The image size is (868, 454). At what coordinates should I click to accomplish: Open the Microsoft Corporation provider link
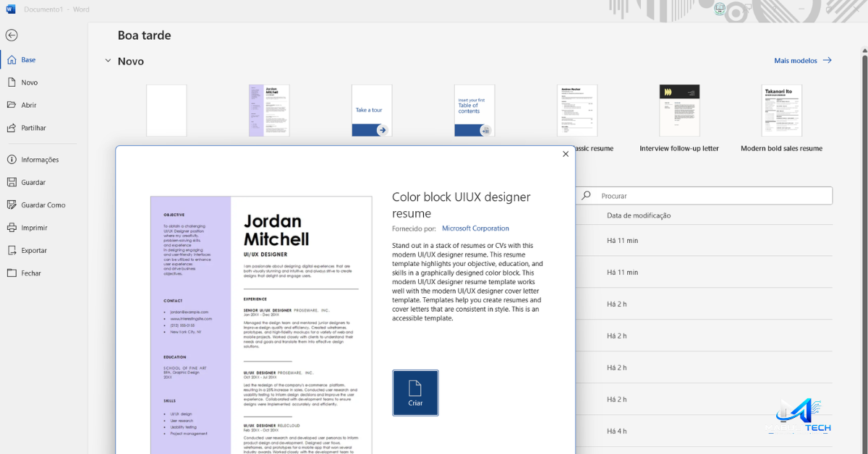point(475,228)
